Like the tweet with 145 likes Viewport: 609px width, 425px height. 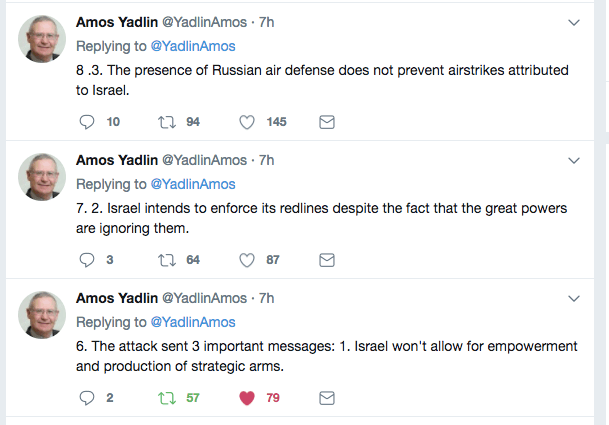pos(247,121)
